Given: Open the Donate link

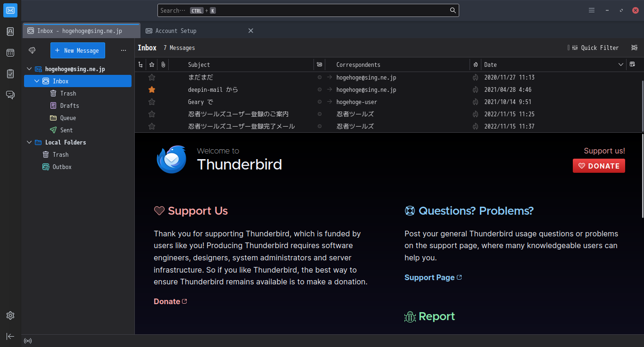Looking at the screenshot, I should pos(170,301).
